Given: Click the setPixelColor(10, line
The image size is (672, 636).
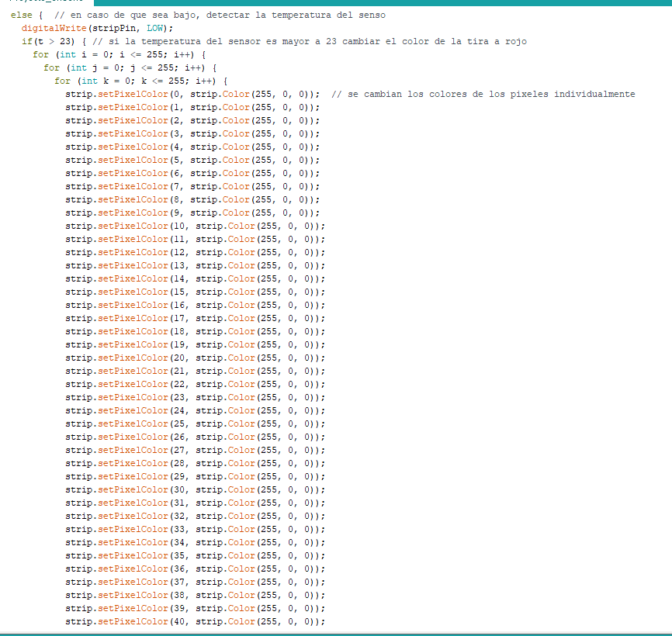Looking at the screenshot, I should pyautogui.click(x=196, y=226).
